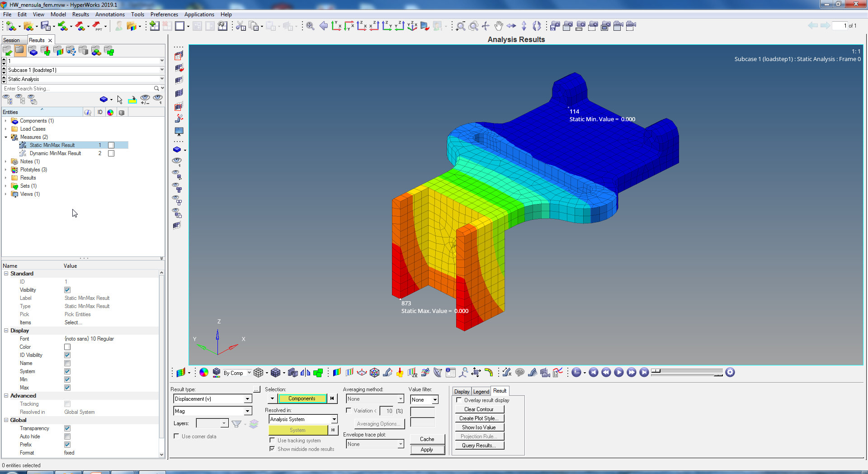Check the Use corner data option
The image size is (868, 474).
(x=176, y=436)
